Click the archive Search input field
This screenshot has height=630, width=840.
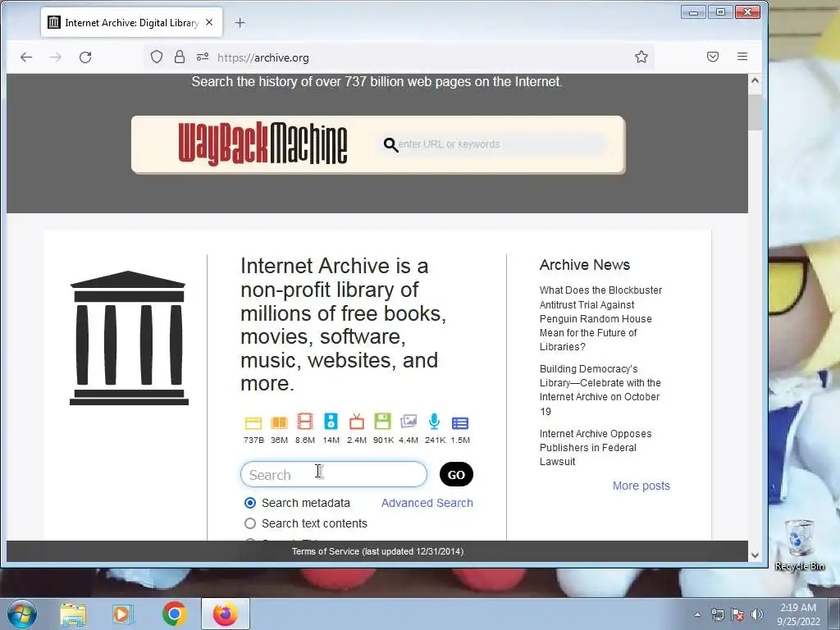[334, 475]
